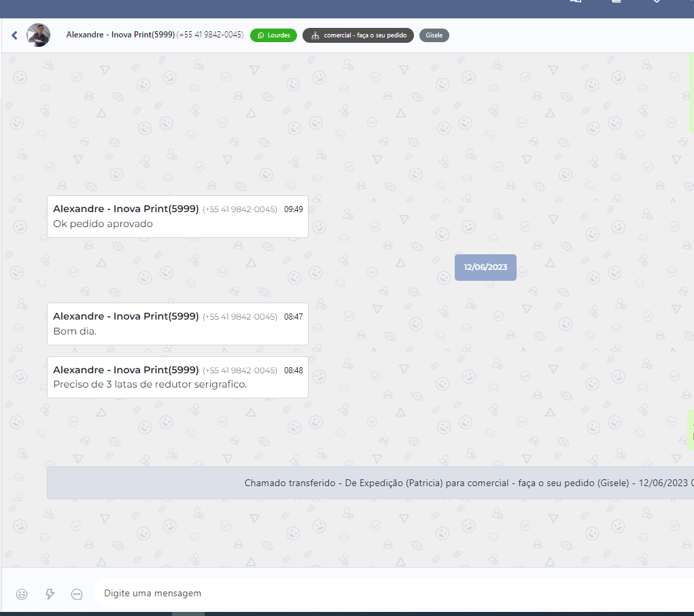The image size is (694, 616).
Task: Click the 09:49 message timestamp
Action: point(294,209)
